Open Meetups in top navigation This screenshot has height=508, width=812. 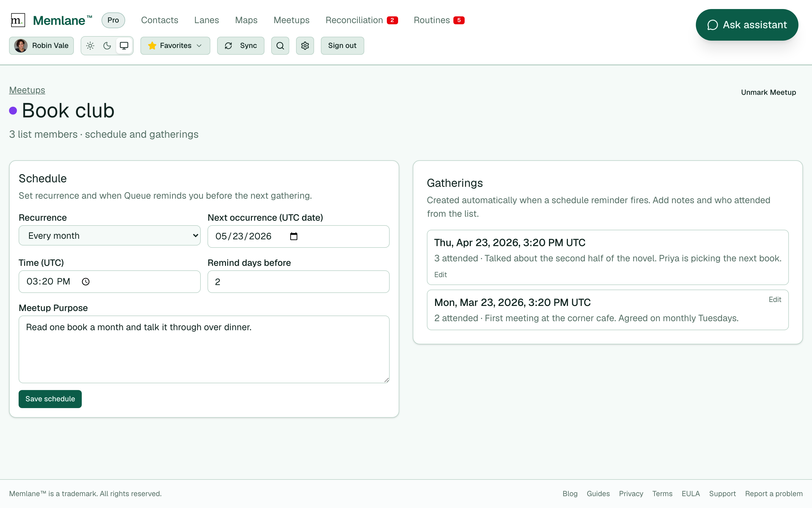click(292, 20)
